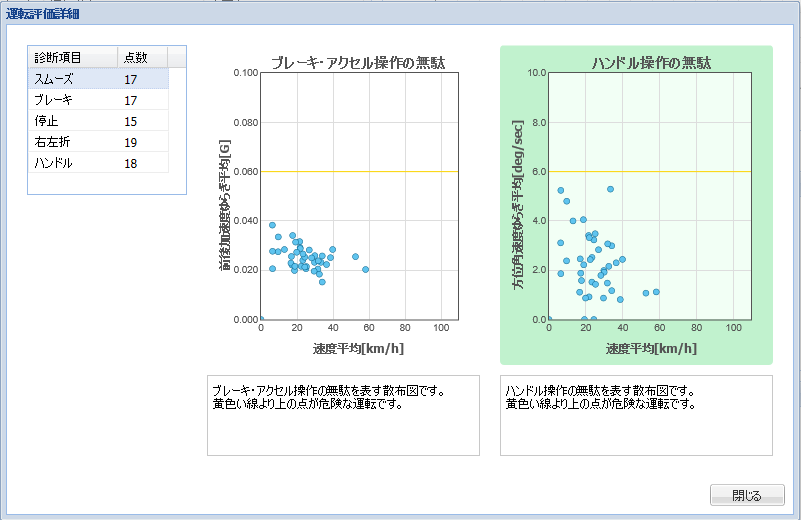Click the 閉じる button

click(747, 495)
